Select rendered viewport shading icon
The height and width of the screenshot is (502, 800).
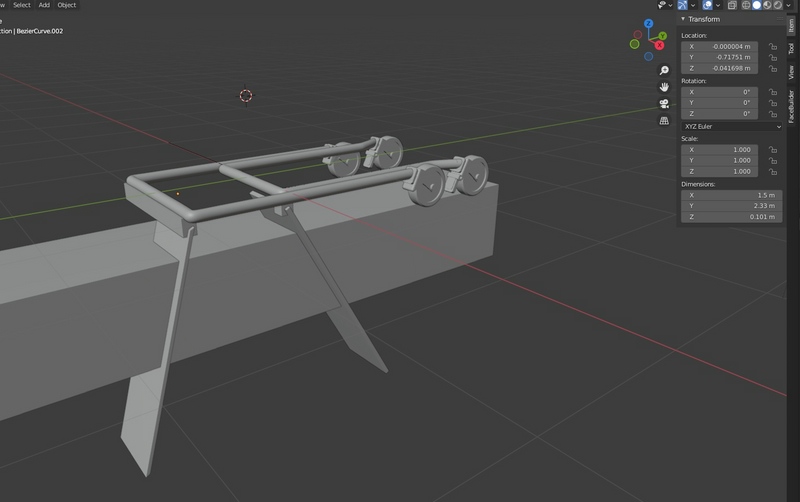pyautogui.click(x=779, y=5)
